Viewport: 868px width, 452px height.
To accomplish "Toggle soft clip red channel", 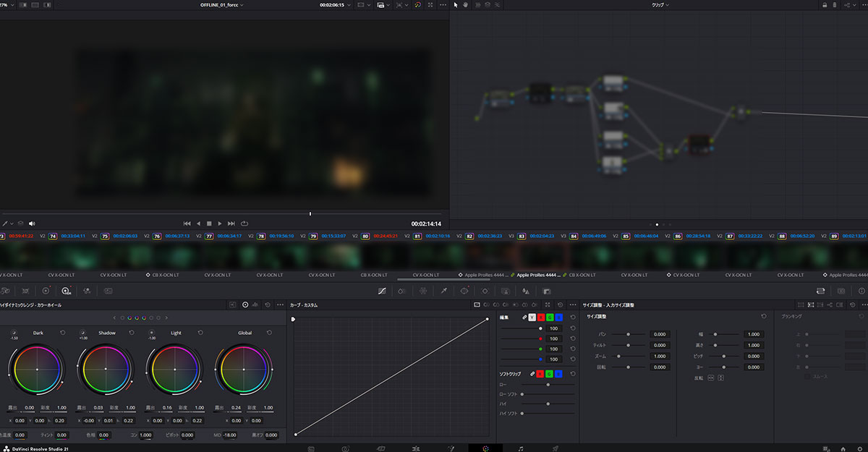I will (541, 373).
